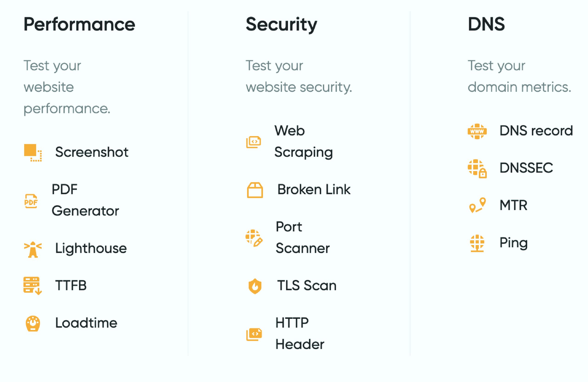Open the TLS Scan tool link
Screen dimensions: 588x382
coord(306,285)
